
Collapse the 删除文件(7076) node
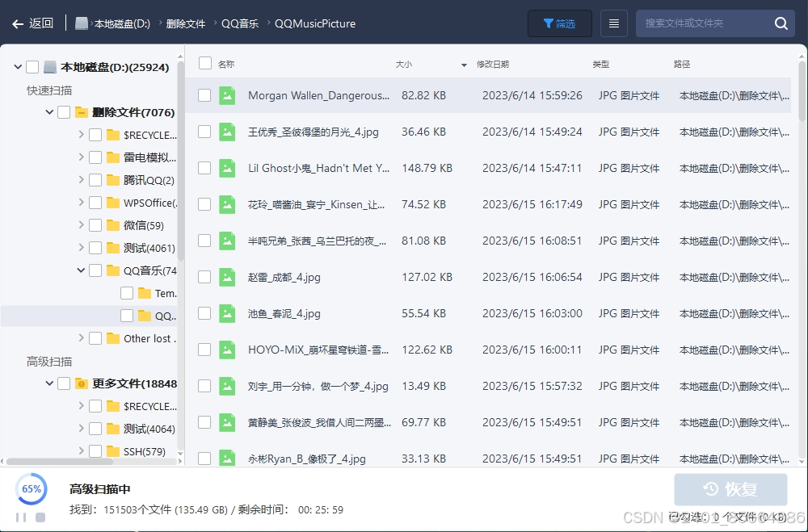tap(49, 111)
